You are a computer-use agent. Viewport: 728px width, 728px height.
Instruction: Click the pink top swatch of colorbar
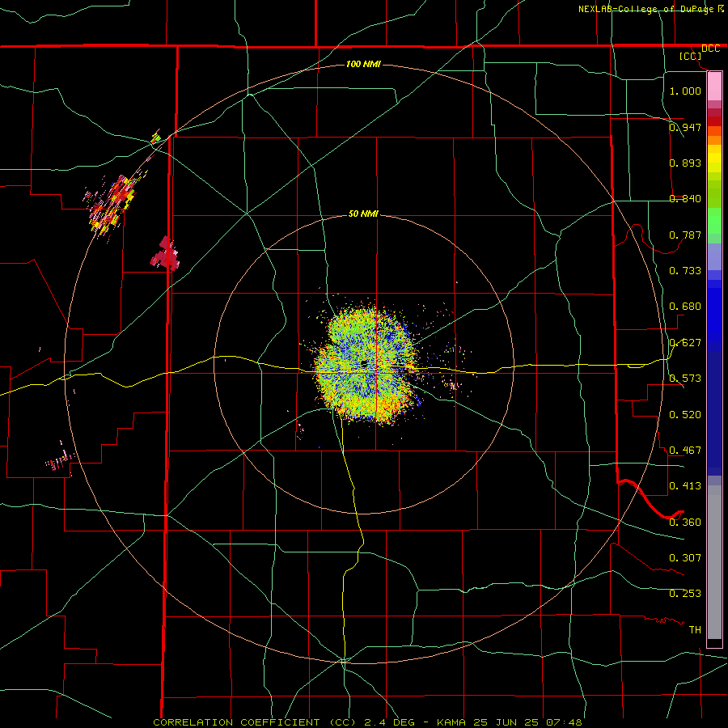tap(714, 87)
